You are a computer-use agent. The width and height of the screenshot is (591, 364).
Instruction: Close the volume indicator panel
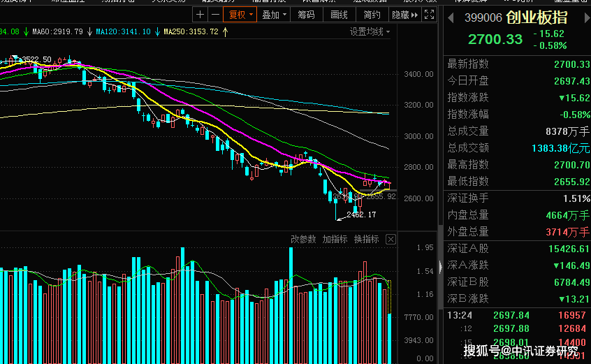(x=391, y=239)
